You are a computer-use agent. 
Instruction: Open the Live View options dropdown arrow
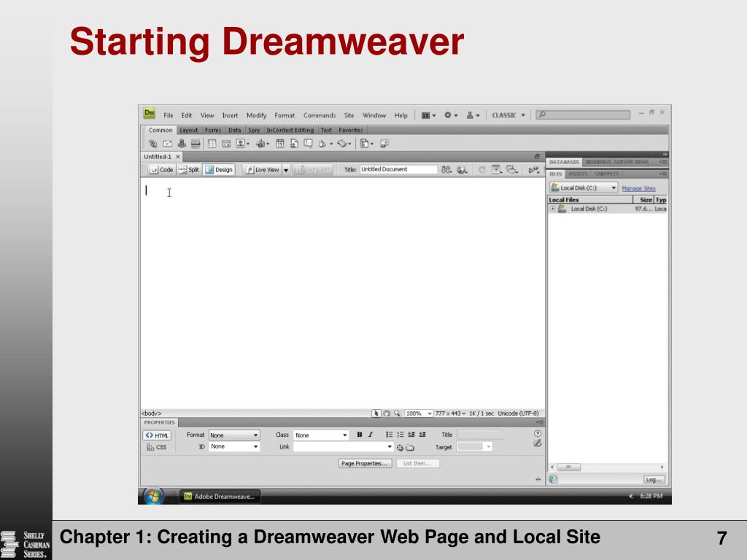[286, 170]
